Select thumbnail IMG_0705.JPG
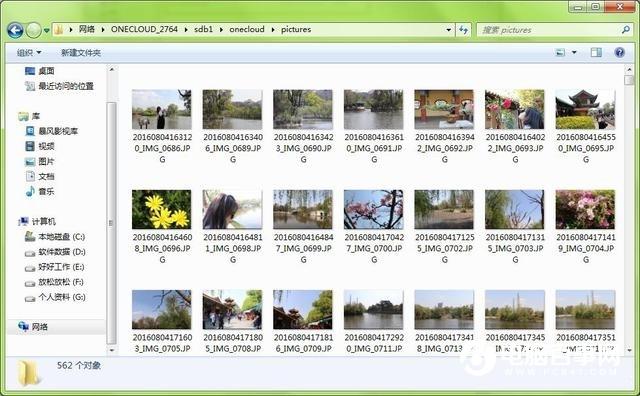 tap(162, 309)
